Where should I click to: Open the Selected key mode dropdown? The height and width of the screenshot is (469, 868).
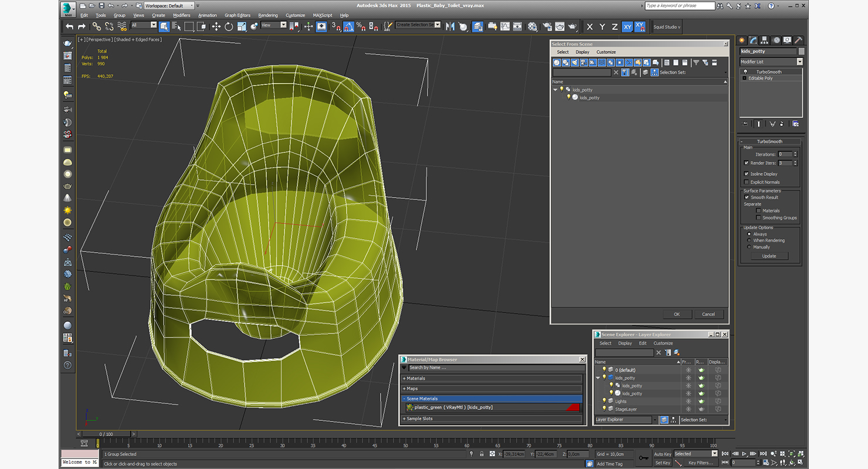point(696,454)
